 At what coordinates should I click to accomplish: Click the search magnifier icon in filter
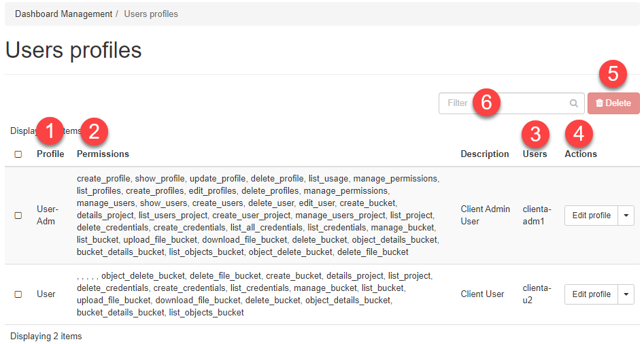[574, 103]
